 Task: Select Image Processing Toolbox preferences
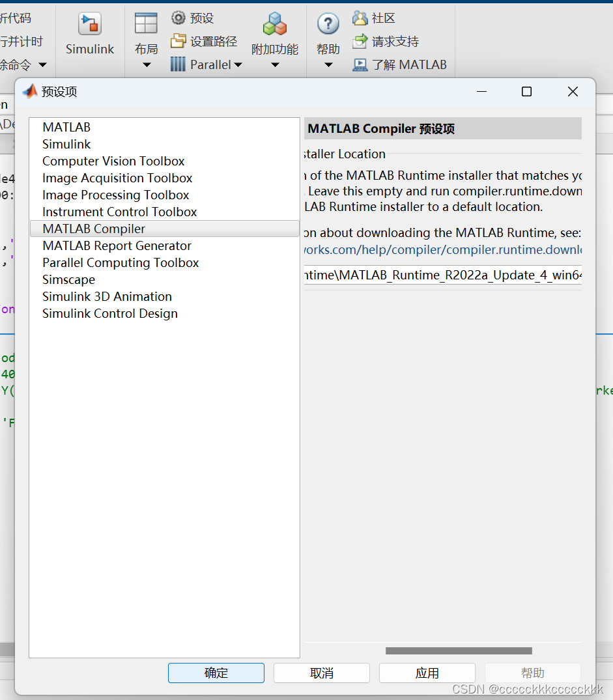tap(115, 195)
